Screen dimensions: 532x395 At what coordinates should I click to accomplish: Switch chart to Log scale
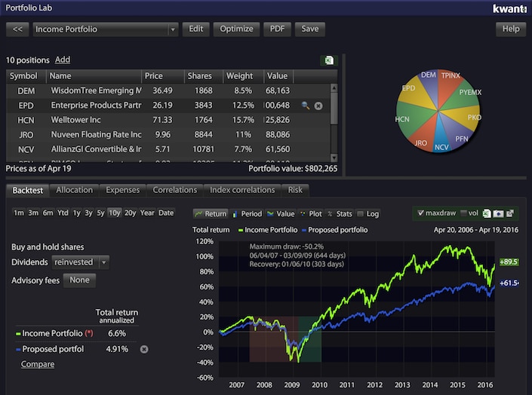click(368, 214)
